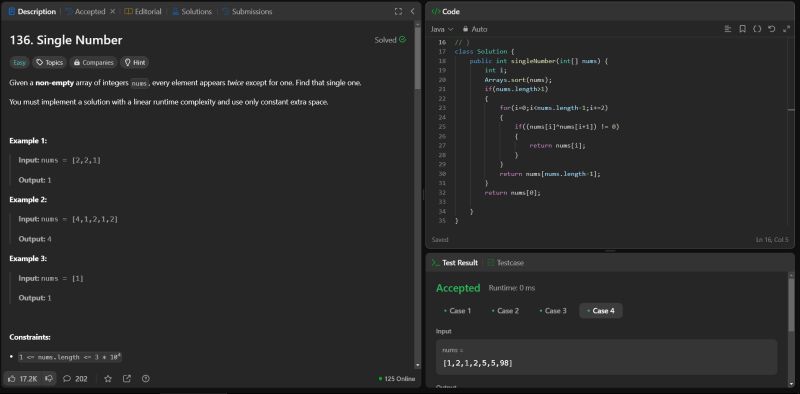The image size is (800, 394).
Task: Toggle fullscreen for description panel
Action: click(x=398, y=11)
